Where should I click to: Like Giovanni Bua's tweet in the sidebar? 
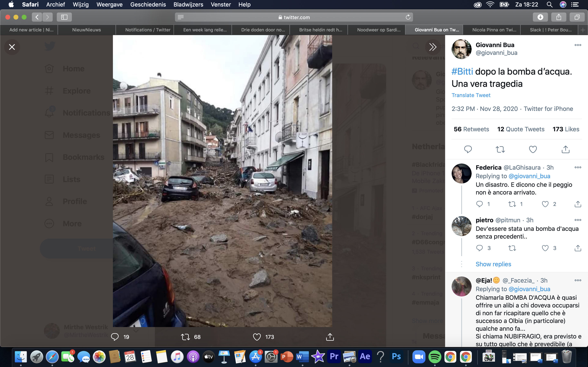coord(533,149)
